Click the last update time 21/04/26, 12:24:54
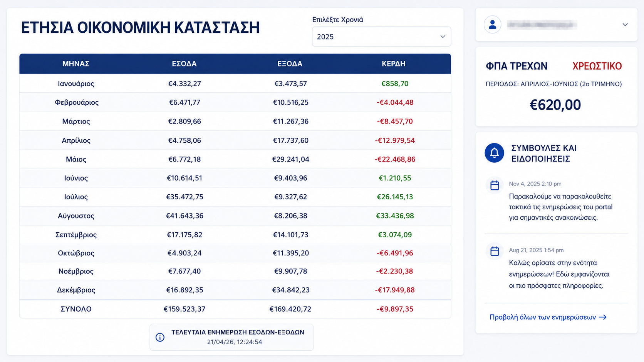The height and width of the screenshot is (362, 644). point(235,342)
